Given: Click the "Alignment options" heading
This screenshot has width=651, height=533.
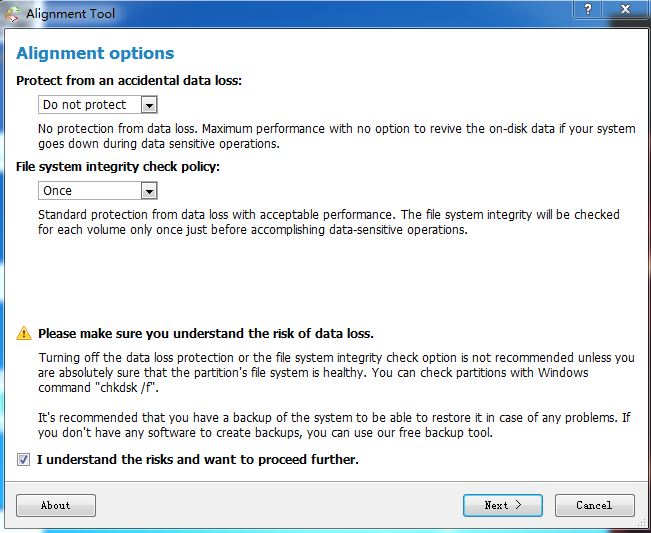Looking at the screenshot, I should tap(95, 54).
